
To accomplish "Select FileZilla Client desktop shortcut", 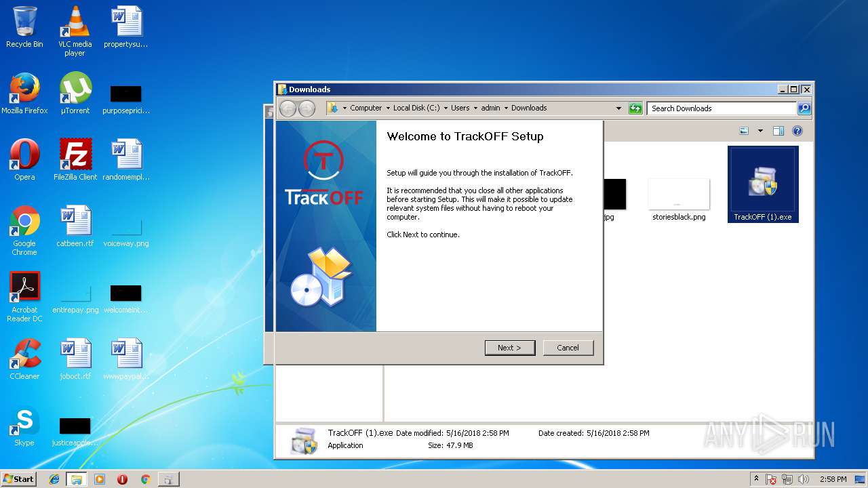I will [x=75, y=160].
